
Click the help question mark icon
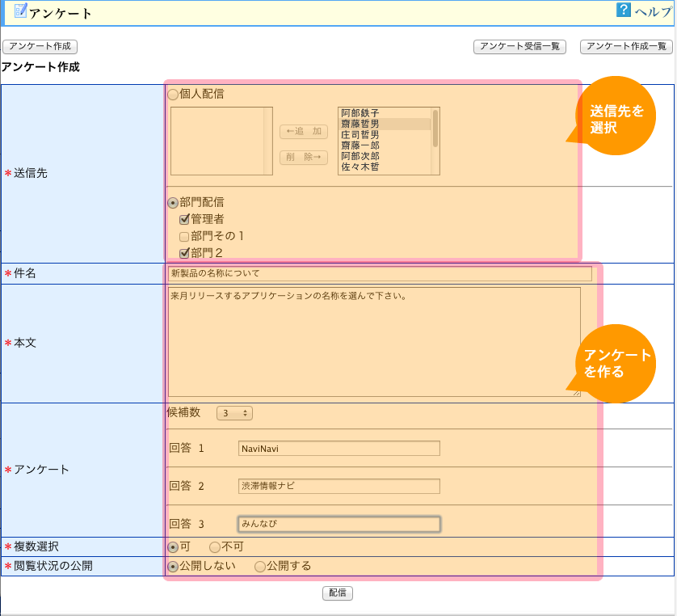[x=623, y=10]
